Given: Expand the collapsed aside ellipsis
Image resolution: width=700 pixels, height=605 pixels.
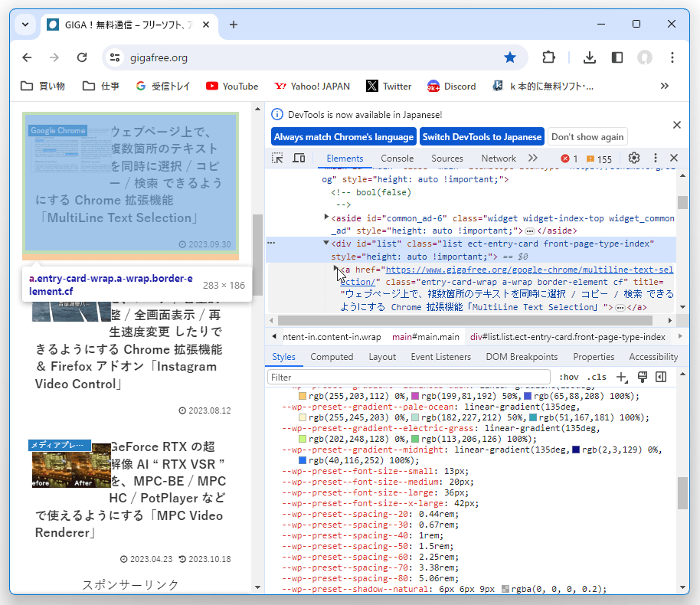Looking at the screenshot, I should point(530,231).
